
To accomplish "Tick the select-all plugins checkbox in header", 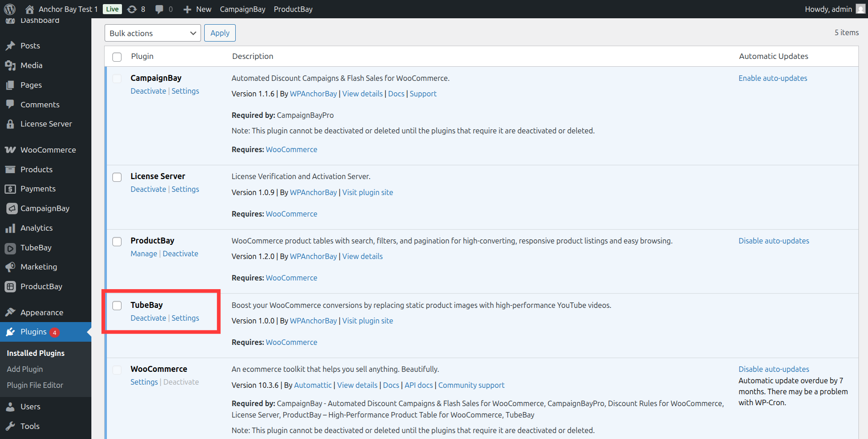I will click(117, 57).
